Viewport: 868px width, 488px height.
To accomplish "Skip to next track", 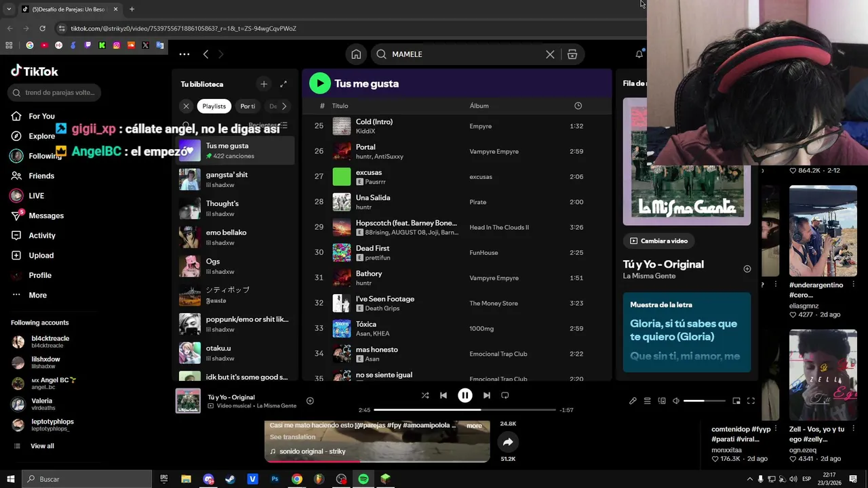I will pos(486,395).
